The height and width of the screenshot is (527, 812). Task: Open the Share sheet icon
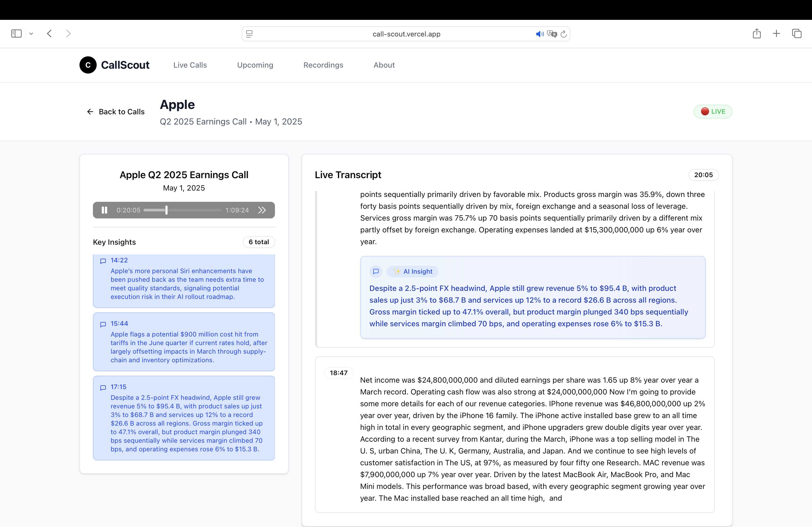757,33
